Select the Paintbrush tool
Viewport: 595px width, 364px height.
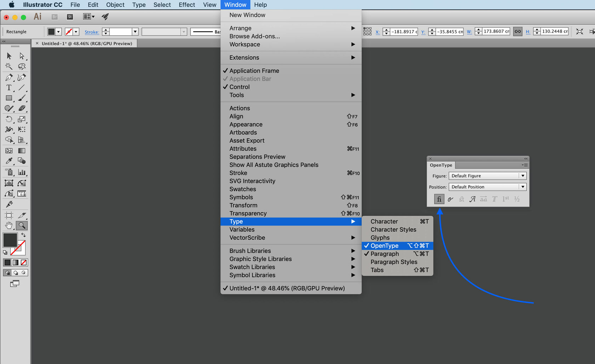(x=22, y=98)
